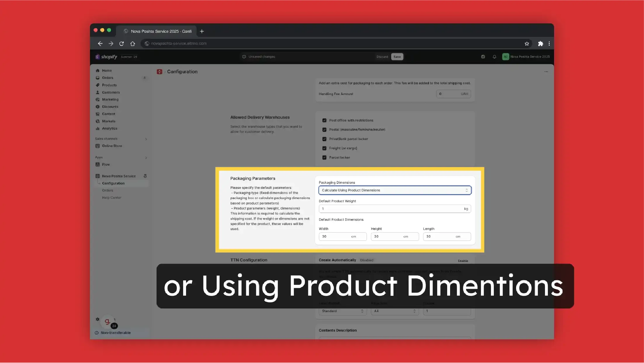Image resolution: width=644 pixels, height=363 pixels.
Task: Click the Default Product Weight field
Action: coord(391,209)
